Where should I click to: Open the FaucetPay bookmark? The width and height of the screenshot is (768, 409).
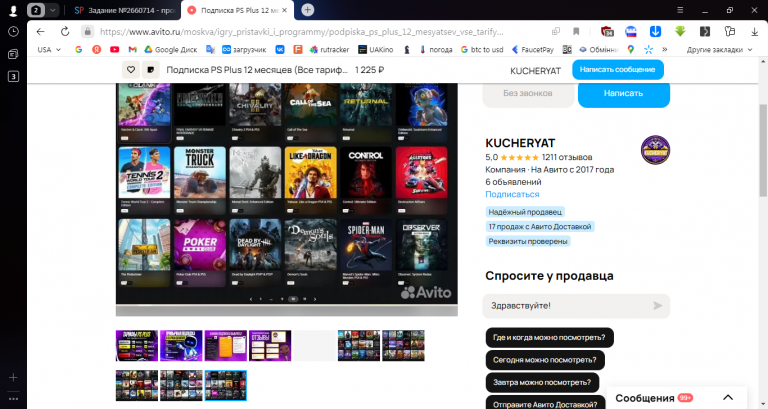coord(532,49)
